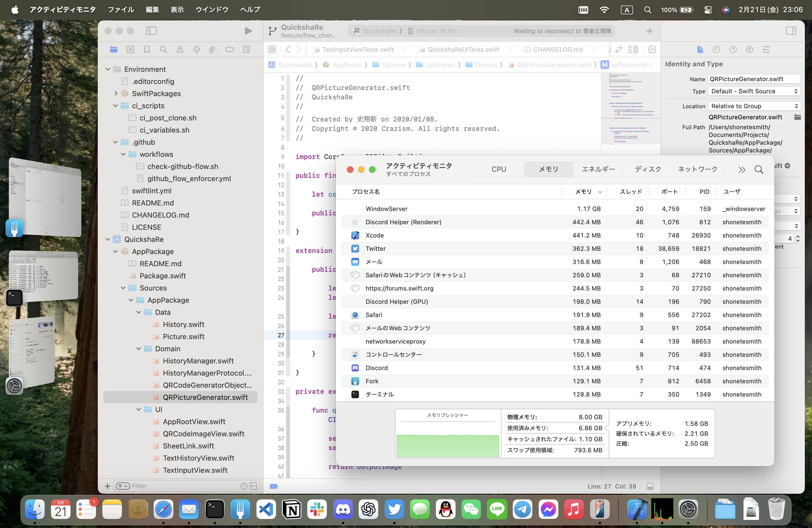Expand the SwiftPackages group
This screenshot has height=528, width=812.
116,93
